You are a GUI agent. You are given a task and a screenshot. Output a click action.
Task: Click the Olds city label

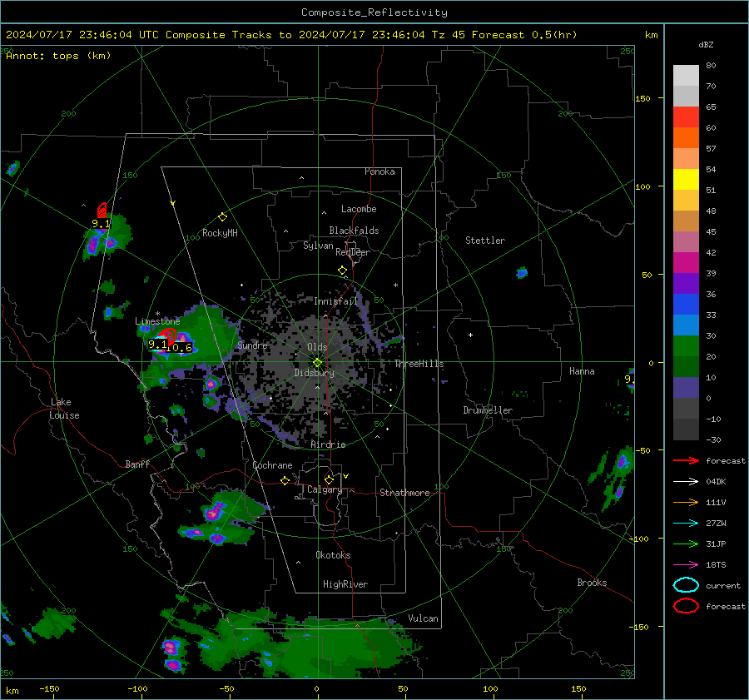tap(317, 347)
